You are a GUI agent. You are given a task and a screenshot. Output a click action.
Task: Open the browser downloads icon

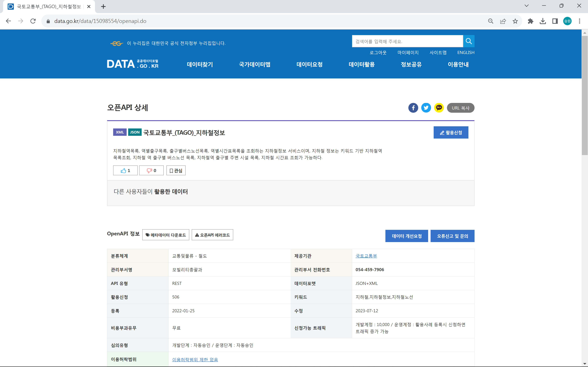coord(543,21)
